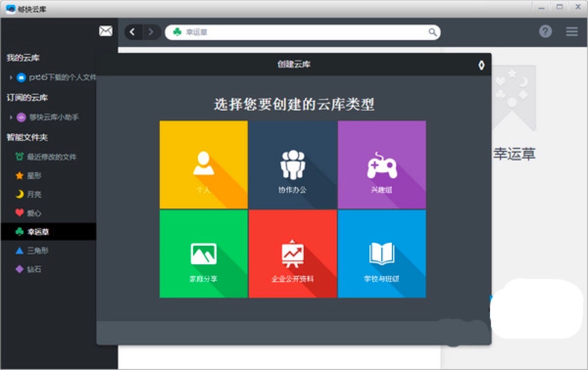588x370 pixels.
Task: Go back with the left arrow button
Action: point(133,32)
